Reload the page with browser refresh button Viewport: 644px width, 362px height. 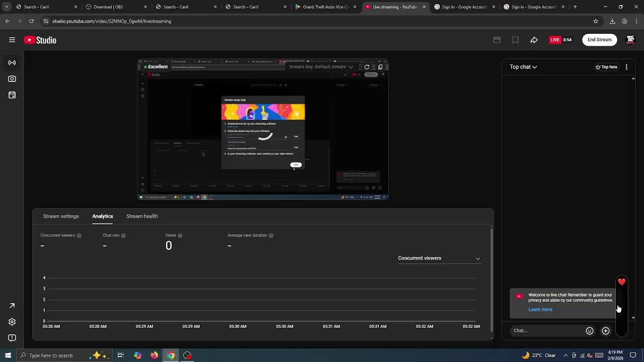coord(31,21)
